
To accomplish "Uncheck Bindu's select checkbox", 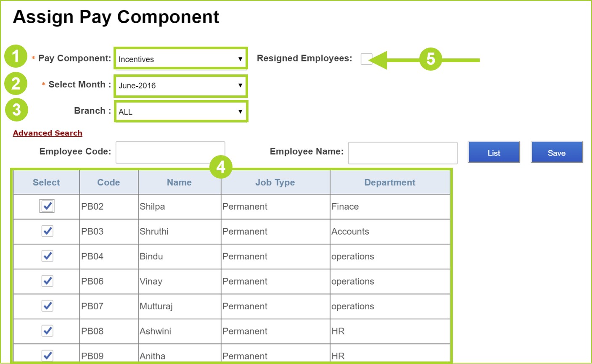I will click(x=46, y=256).
